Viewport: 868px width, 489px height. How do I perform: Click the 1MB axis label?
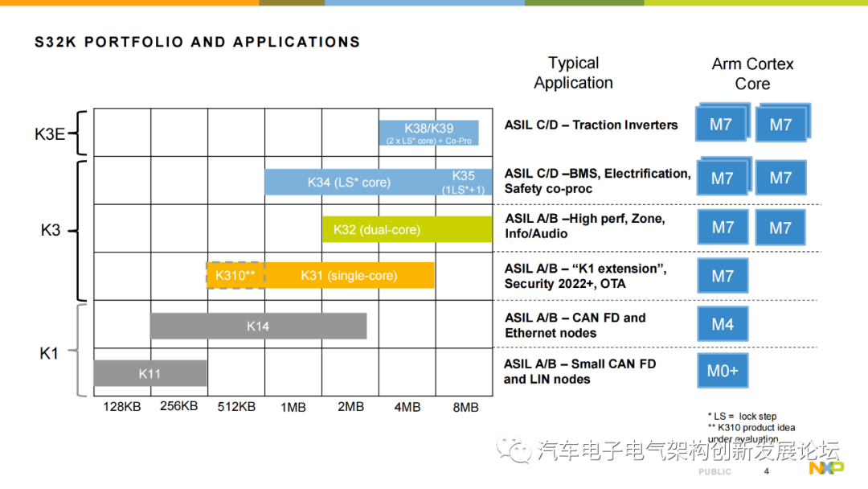click(x=293, y=408)
